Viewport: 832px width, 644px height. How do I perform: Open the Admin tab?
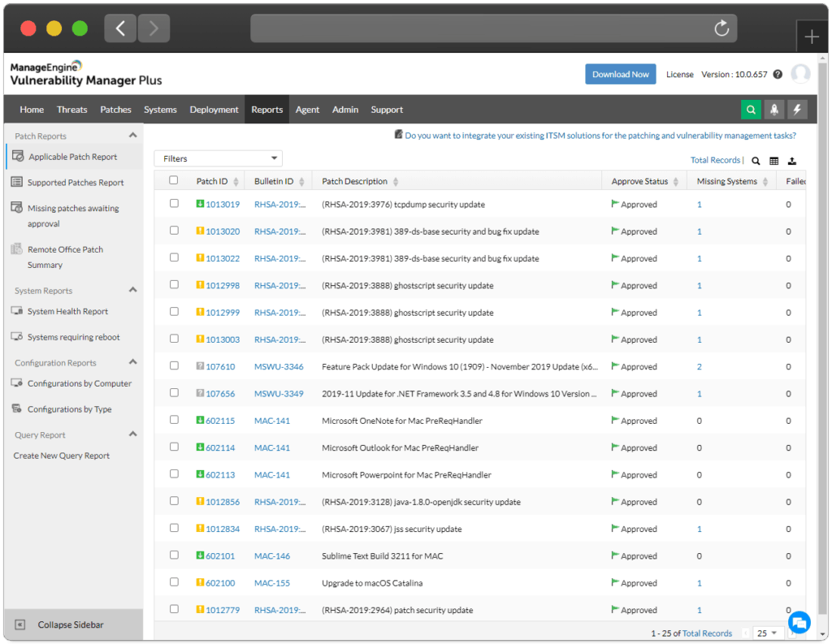pos(345,110)
